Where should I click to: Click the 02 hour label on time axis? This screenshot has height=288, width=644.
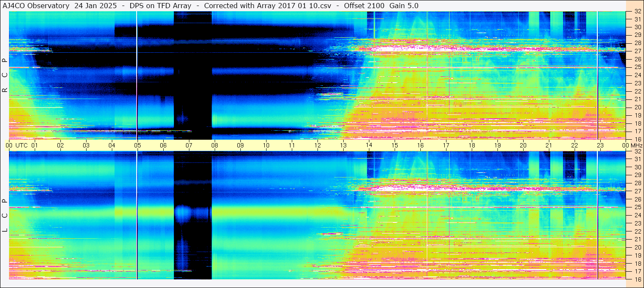coord(60,145)
